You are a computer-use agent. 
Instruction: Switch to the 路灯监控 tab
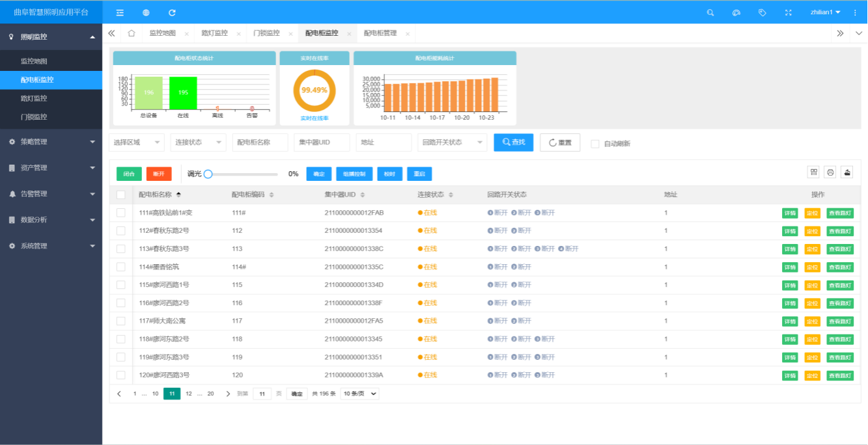click(x=215, y=33)
